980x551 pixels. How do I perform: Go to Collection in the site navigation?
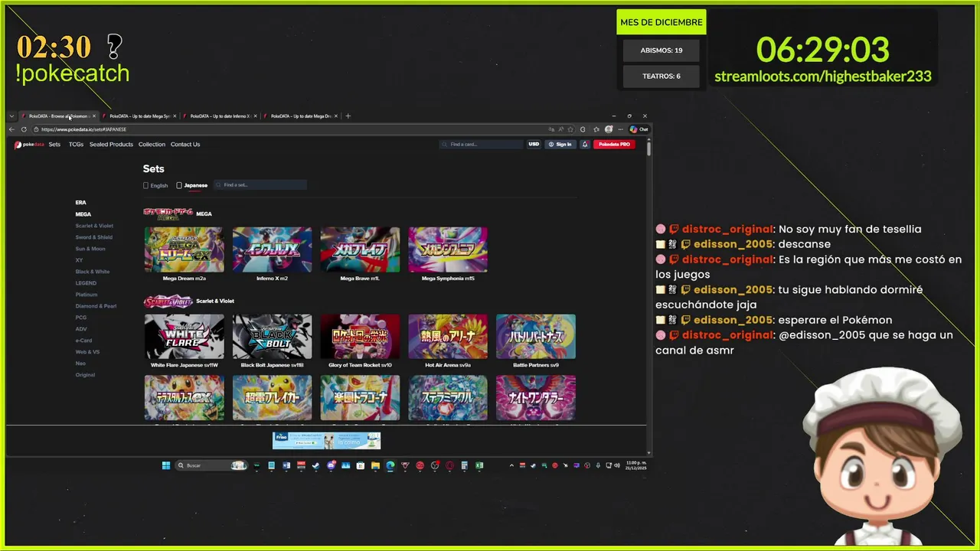tap(152, 144)
